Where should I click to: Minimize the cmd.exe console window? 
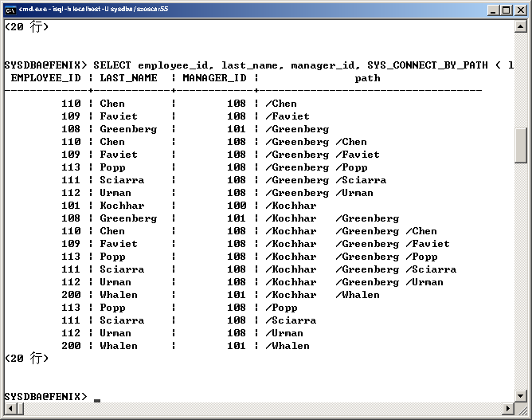click(493, 10)
